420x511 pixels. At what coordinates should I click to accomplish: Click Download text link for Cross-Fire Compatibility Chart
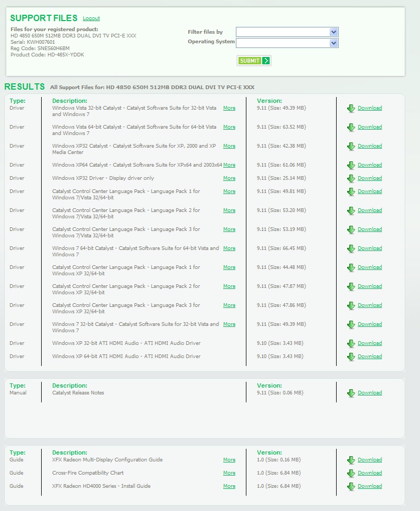pos(370,473)
